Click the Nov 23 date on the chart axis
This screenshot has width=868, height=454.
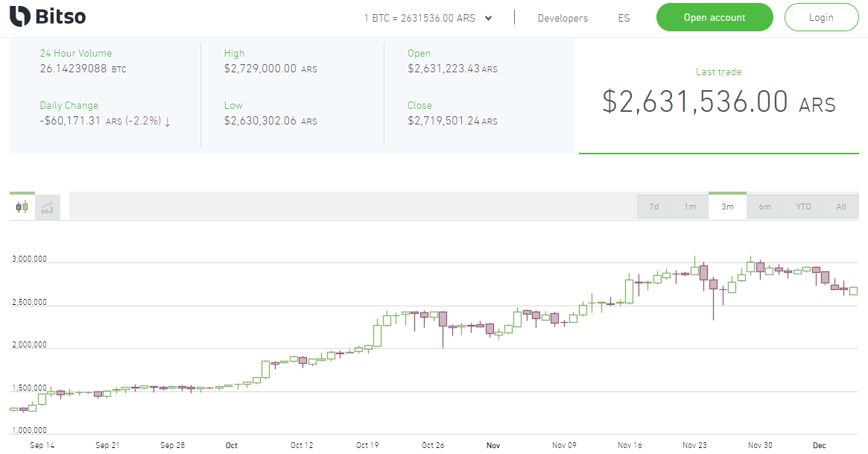[694, 445]
